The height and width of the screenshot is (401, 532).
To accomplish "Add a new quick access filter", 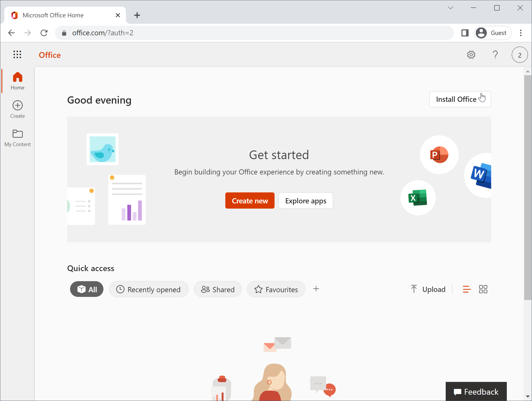I will [316, 289].
